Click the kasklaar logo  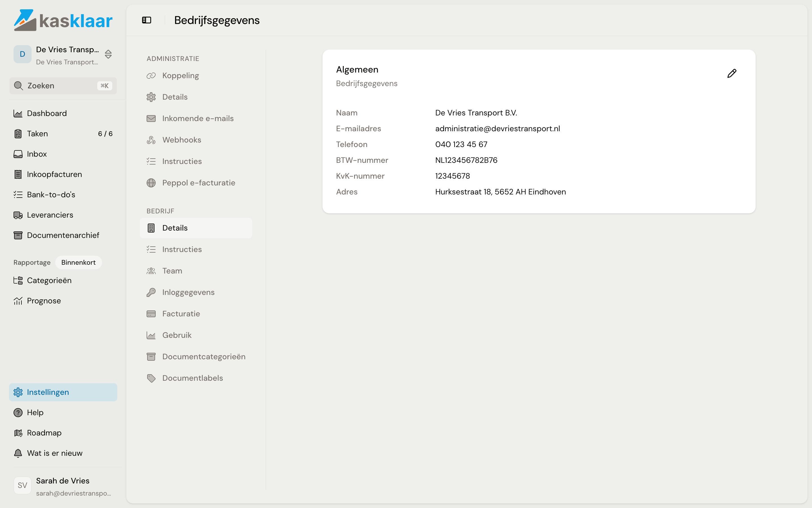tap(63, 20)
